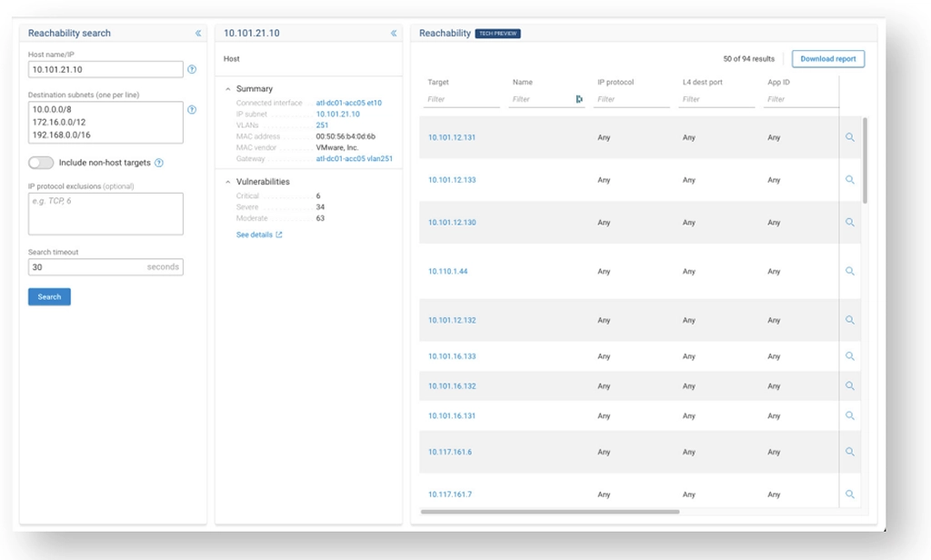Open See details vulnerabilities link
This screenshot has height=560, width=931.
[x=259, y=235]
